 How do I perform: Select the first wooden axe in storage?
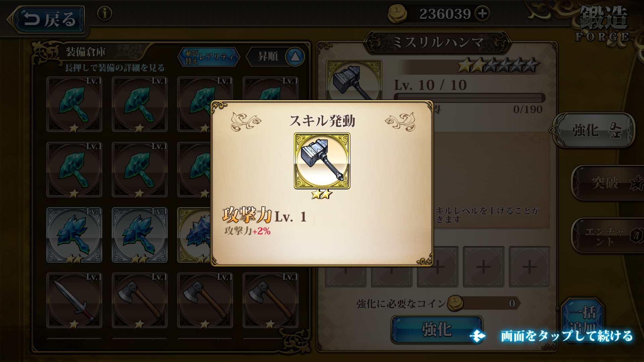[x=140, y=300]
